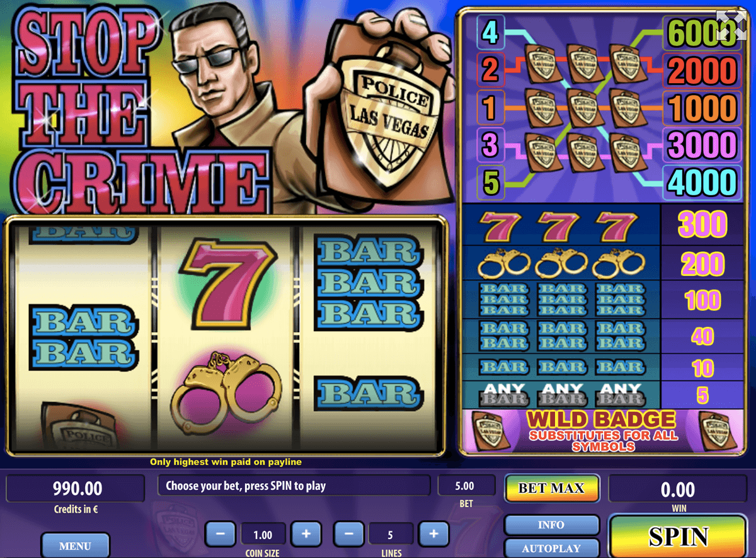Click the credits balance display
Image resolution: width=756 pixels, height=558 pixels.
pyautogui.click(x=77, y=488)
